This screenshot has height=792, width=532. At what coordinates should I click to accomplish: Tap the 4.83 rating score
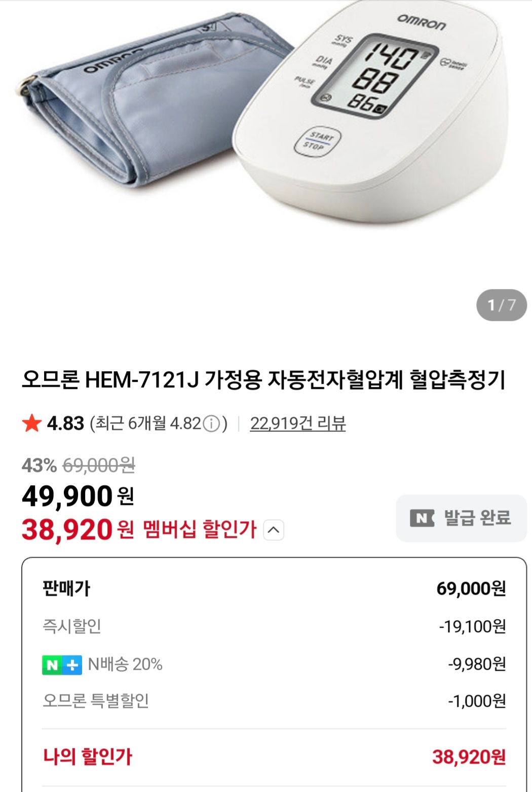pyautogui.click(x=65, y=423)
